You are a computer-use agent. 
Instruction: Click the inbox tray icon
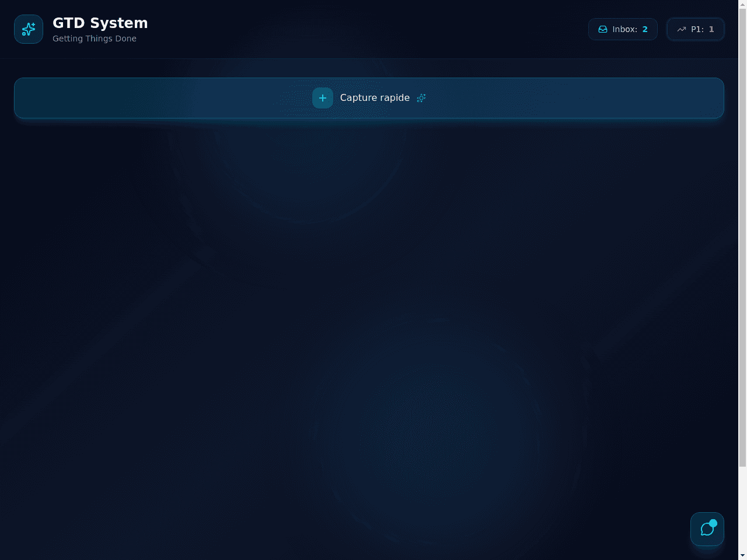click(603, 29)
